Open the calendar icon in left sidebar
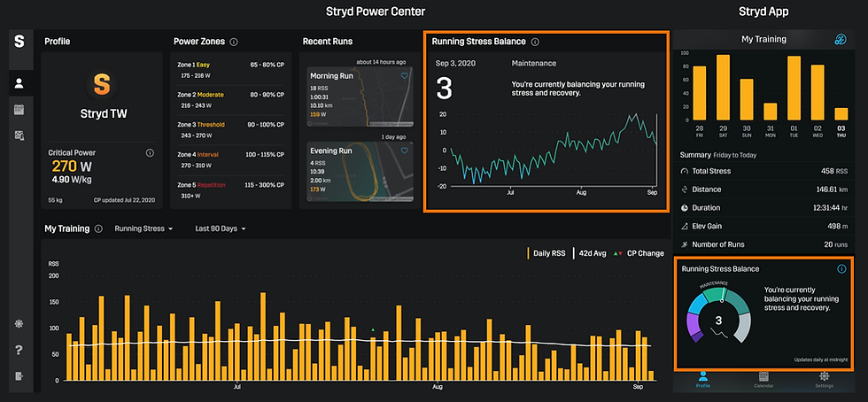 pyautogui.click(x=19, y=109)
